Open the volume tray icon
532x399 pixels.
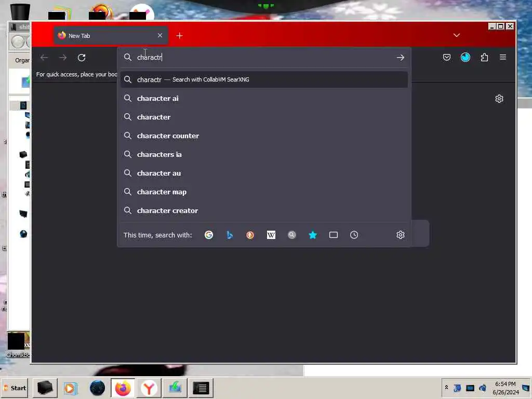tap(483, 388)
